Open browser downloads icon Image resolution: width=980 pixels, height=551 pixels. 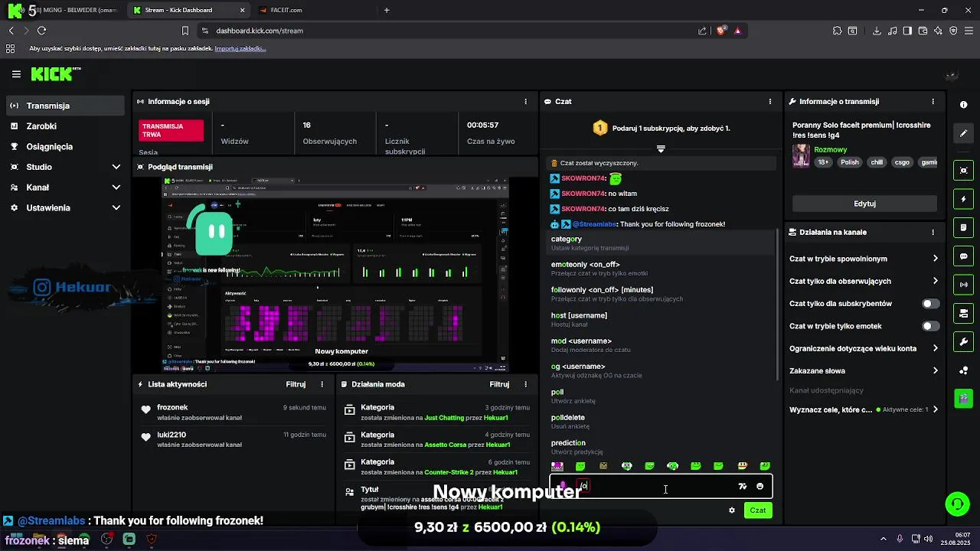877,31
